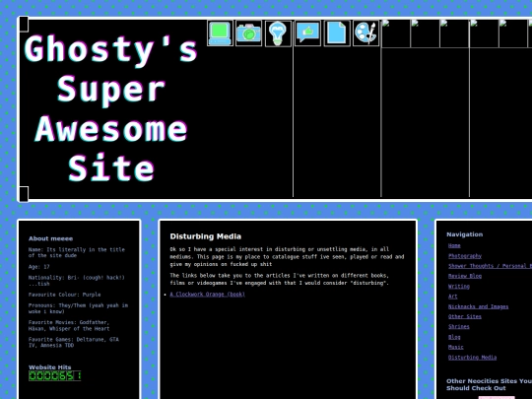
Task: Open the Shrines page link
Action: (459, 327)
